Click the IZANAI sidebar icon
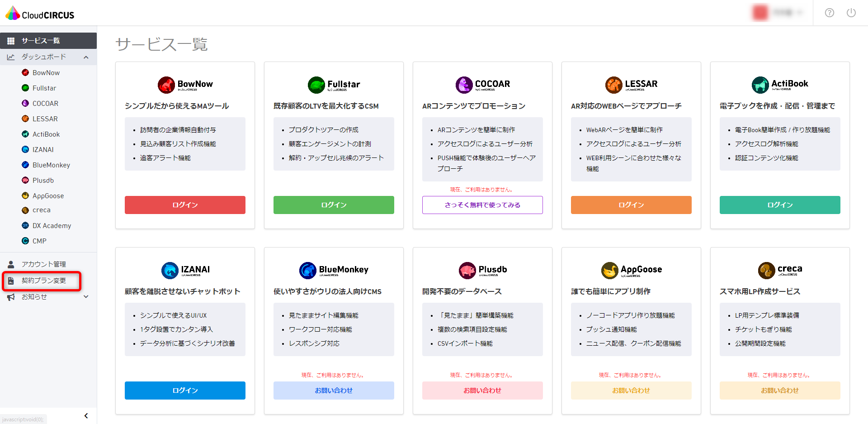 click(x=25, y=149)
